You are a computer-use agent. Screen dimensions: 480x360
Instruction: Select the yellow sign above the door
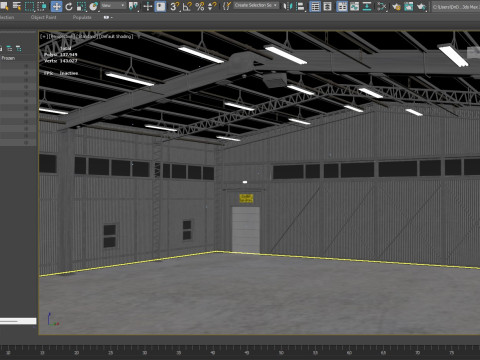point(246,198)
